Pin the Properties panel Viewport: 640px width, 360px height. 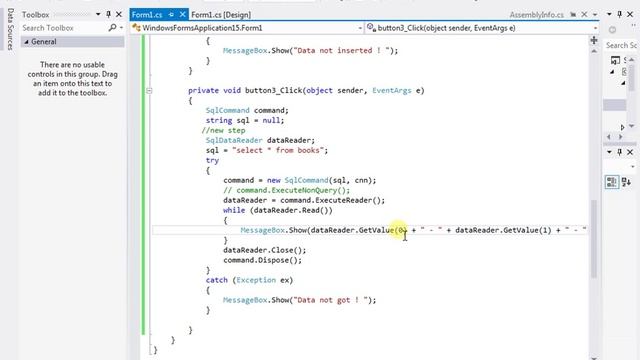pos(619,152)
